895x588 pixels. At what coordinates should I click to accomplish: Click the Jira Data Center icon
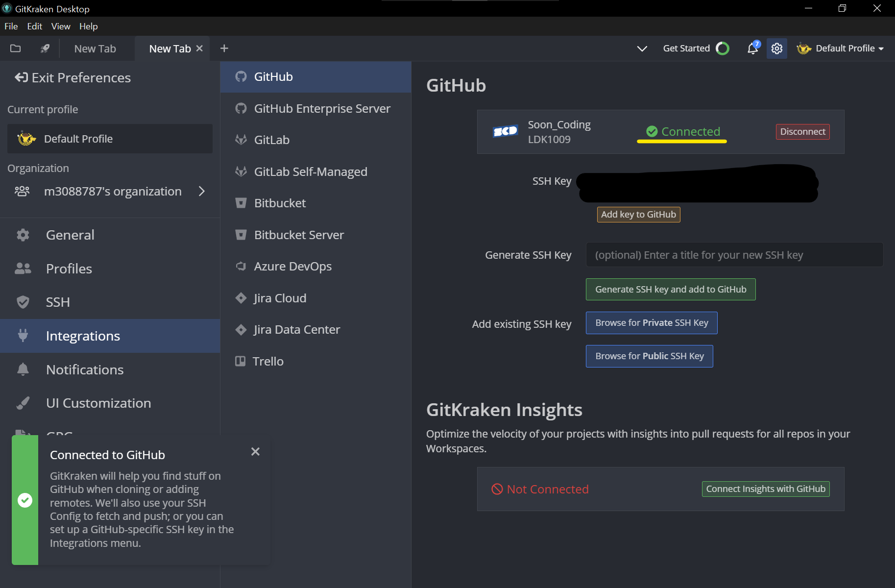pyautogui.click(x=241, y=329)
